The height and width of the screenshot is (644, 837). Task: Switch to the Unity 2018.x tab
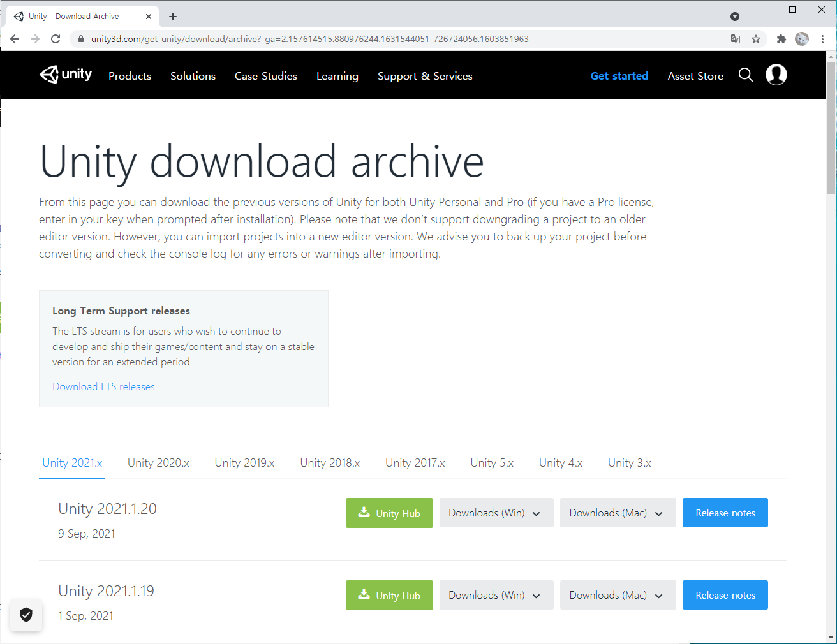(x=330, y=463)
